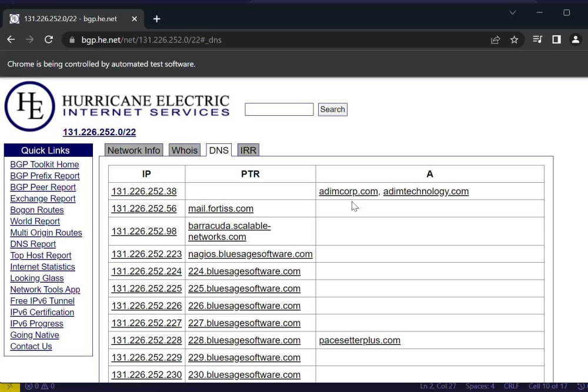Click the address bar URL
This screenshot has height=392, width=588.
152,40
